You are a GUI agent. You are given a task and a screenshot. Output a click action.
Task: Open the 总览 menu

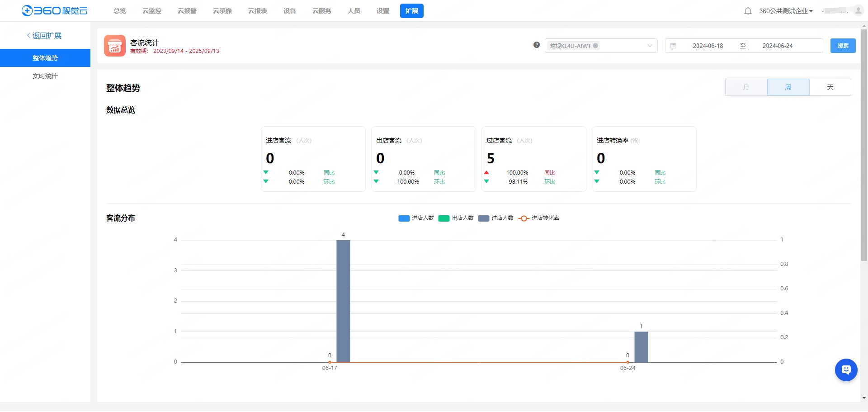(x=120, y=11)
